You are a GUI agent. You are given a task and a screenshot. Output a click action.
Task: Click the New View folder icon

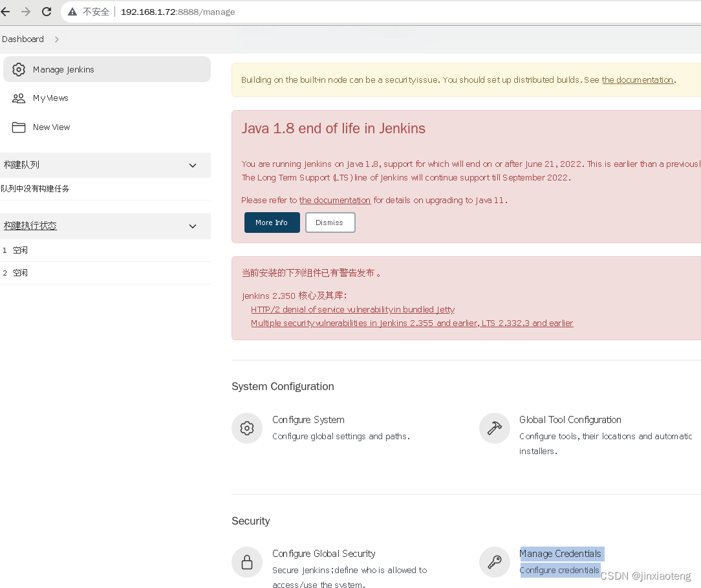pyautogui.click(x=19, y=127)
